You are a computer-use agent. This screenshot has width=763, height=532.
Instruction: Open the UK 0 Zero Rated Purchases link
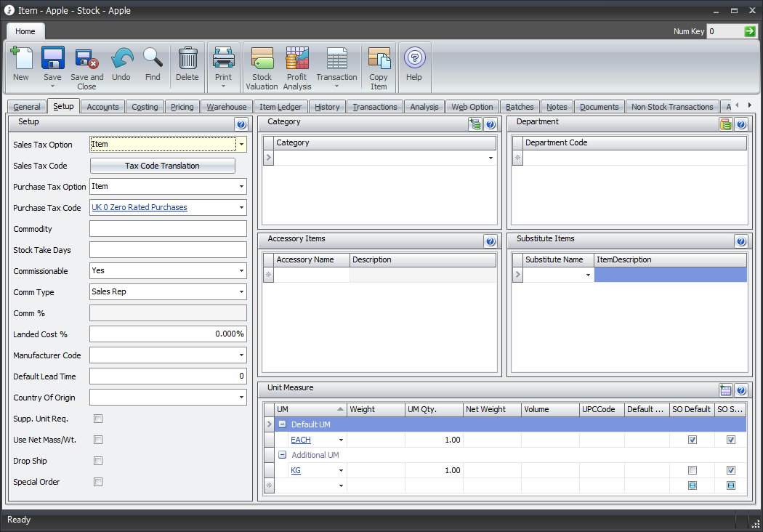click(140, 208)
